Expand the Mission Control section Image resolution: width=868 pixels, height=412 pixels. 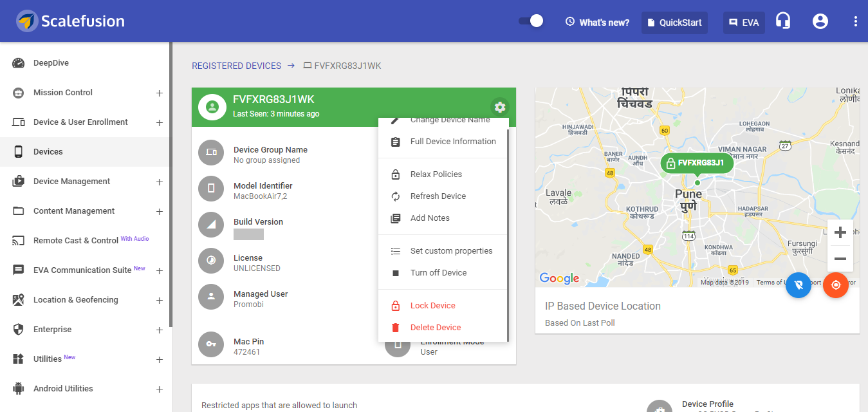160,93
